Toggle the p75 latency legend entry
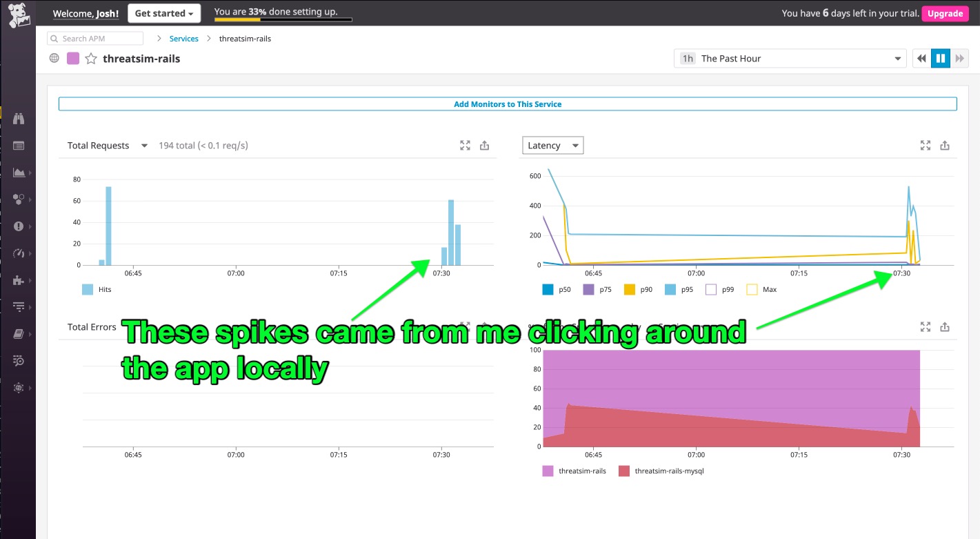The image size is (980, 539). pyautogui.click(x=597, y=290)
